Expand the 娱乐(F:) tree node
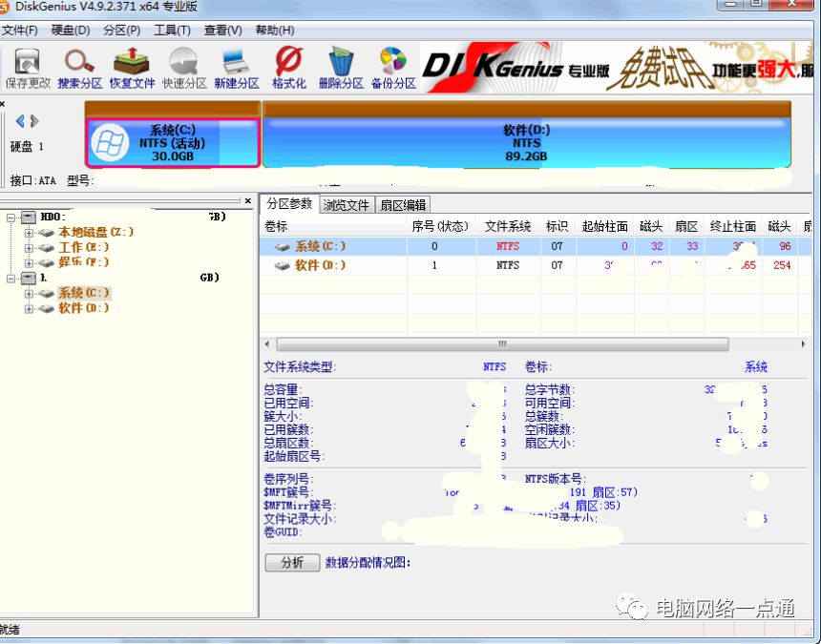The width and height of the screenshot is (821, 644). click(29, 263)
